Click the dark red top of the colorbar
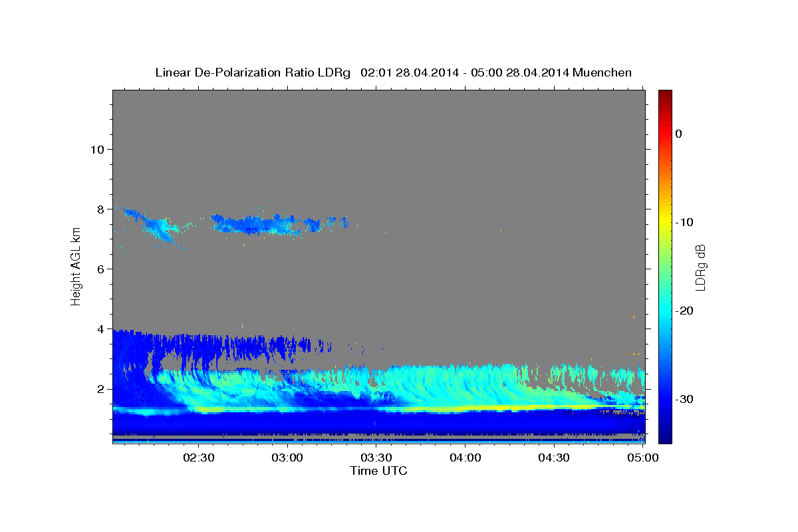Viewport: 798px width, 532px height. click(665, 94)
